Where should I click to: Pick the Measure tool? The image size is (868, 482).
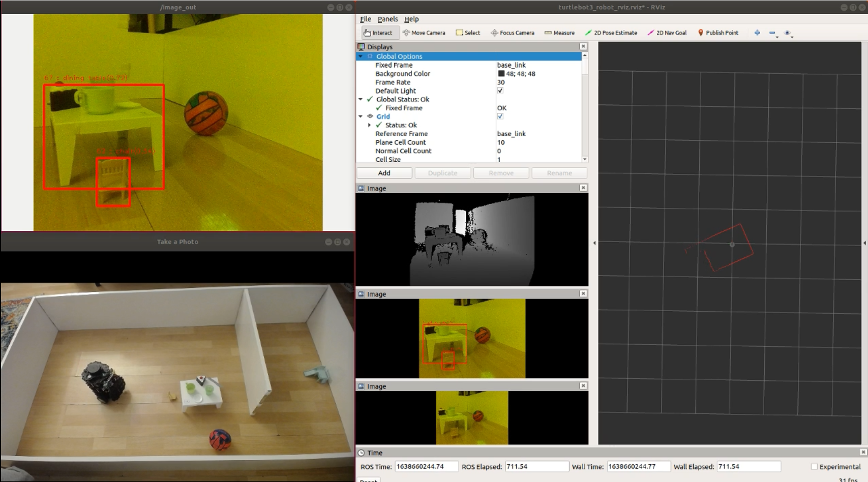click(559, 33)
